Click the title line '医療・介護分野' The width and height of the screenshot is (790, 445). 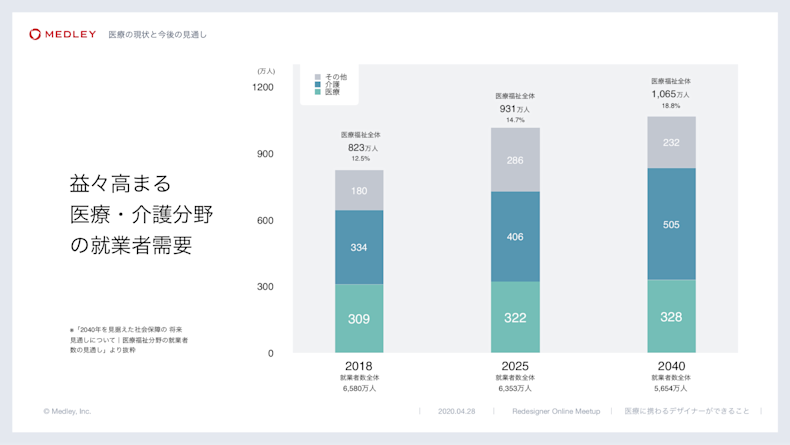142,215
